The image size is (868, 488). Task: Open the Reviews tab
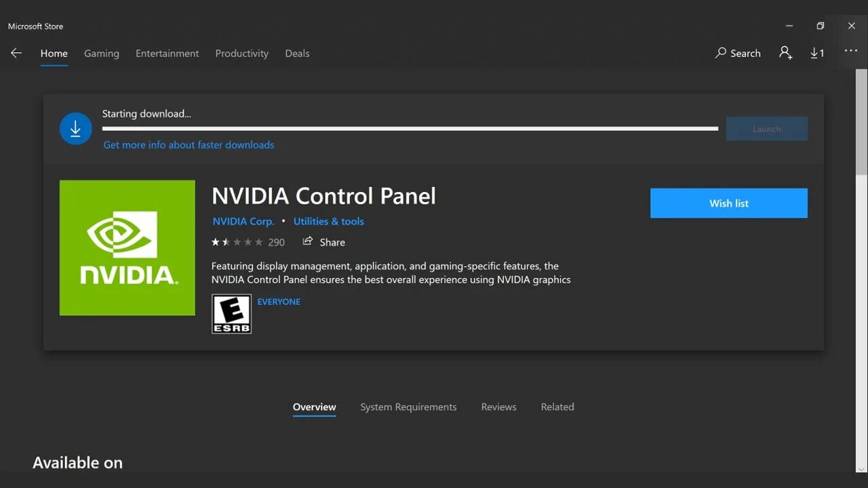499,407
